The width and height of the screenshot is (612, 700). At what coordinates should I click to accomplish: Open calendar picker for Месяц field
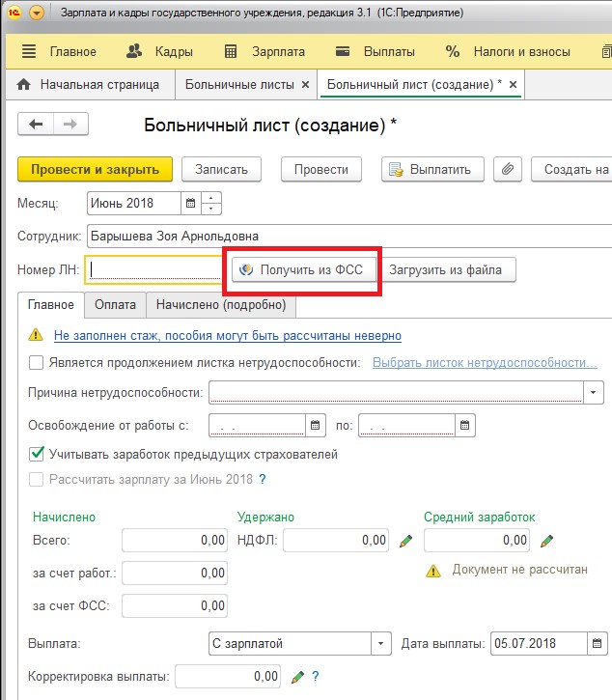[x=191, y=204]
